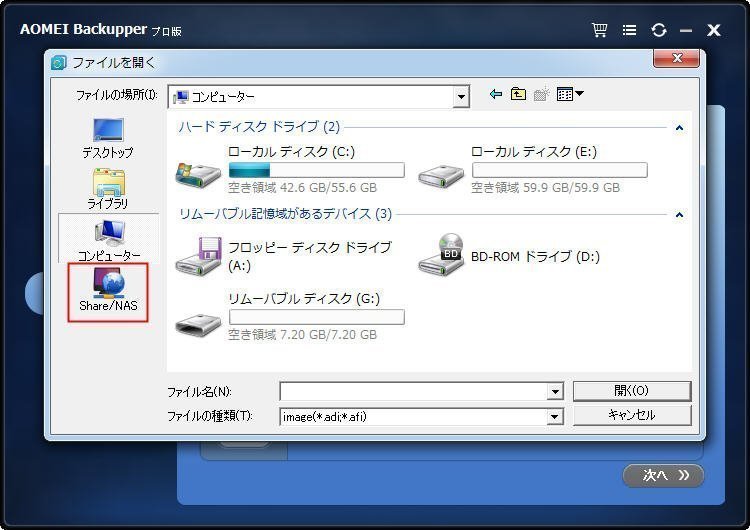Select リムーバブル ディスク (G:) icon
750x530 pixels.
coord(198,325)
